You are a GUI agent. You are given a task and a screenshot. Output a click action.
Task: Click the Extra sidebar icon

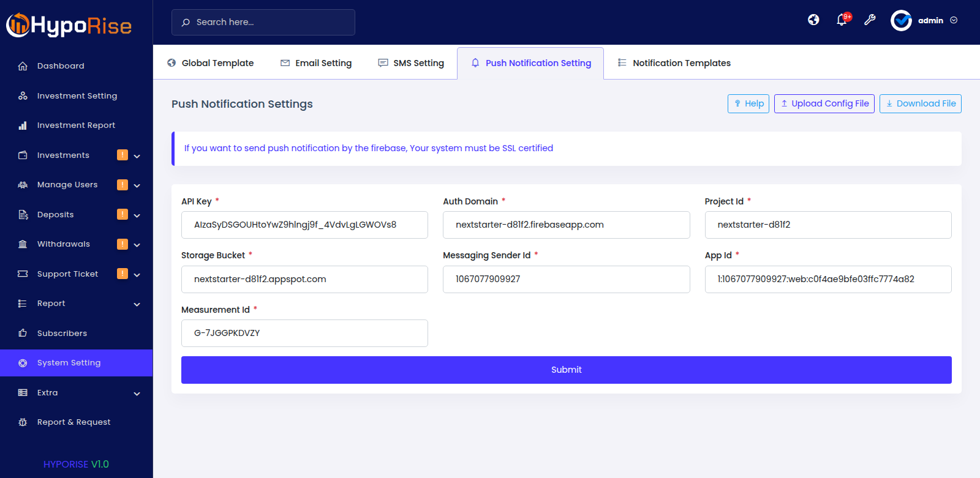[x=23, y=393]
